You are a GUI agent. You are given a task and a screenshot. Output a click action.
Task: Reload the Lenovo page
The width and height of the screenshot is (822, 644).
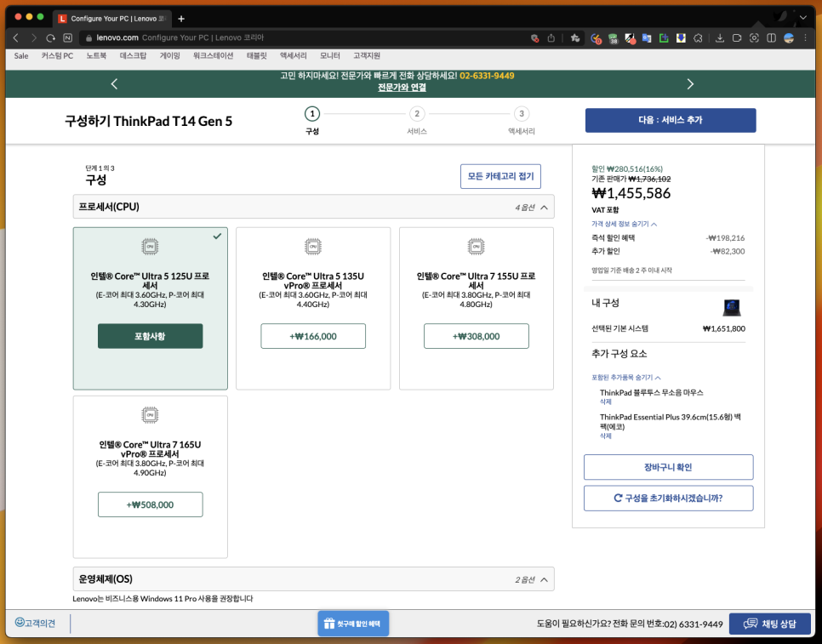click(50, 37)
